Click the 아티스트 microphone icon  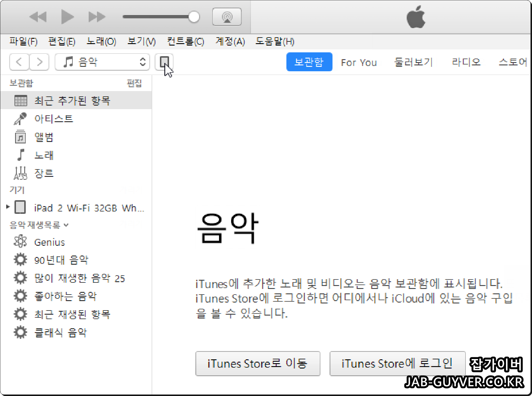click(19, 119)
